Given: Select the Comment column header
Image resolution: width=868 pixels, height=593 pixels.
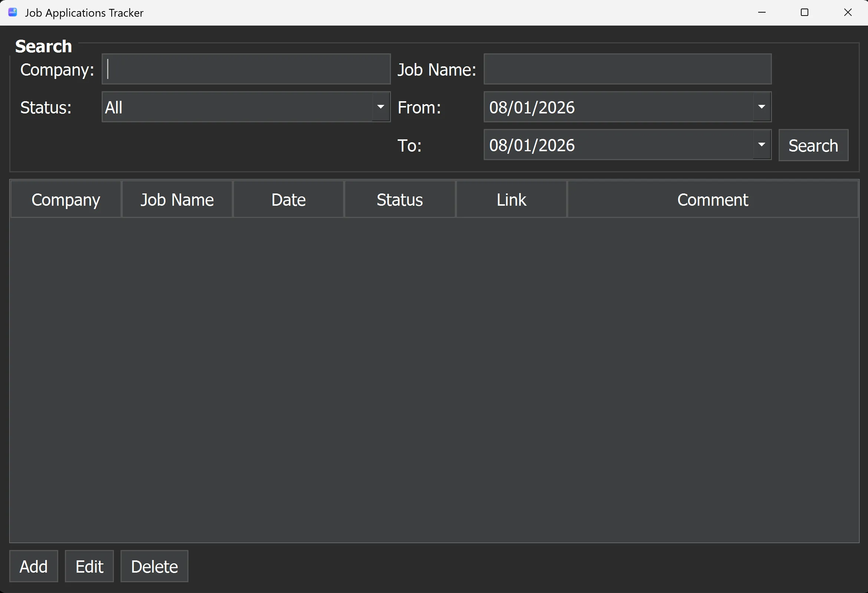Looking at the screenshot, I should point(712,199).
